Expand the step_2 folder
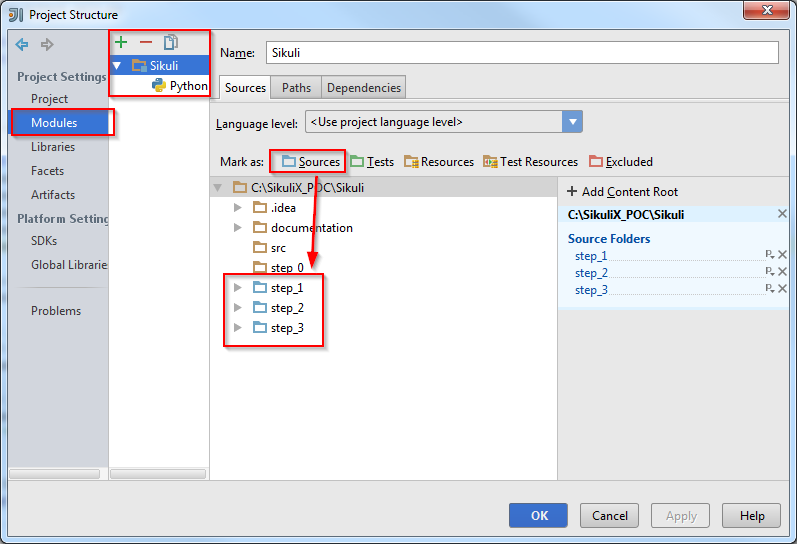 237,308
